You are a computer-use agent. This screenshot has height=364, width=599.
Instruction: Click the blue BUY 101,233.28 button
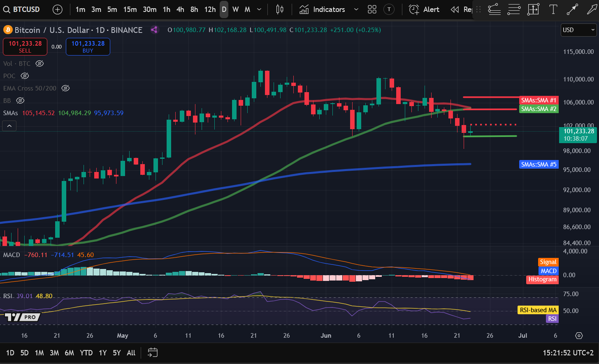pyautogui.click(x=88, y=46)
